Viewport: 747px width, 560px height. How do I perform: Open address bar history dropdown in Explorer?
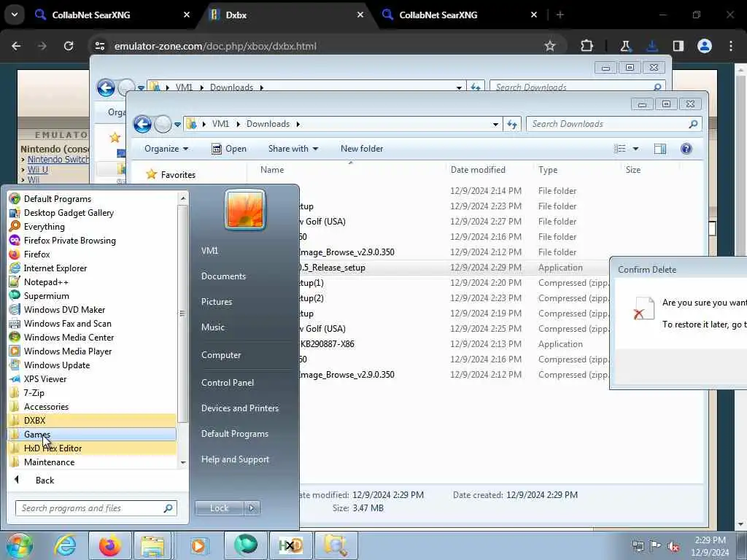coord(495,124)
